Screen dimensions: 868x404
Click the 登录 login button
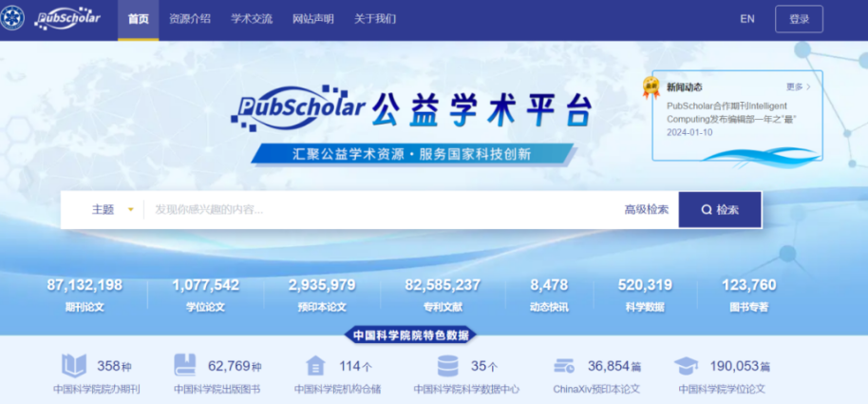tap(799, 19)
